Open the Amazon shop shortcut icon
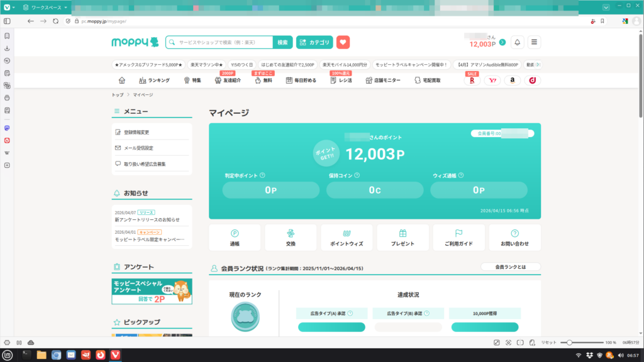 pos(512,80)
